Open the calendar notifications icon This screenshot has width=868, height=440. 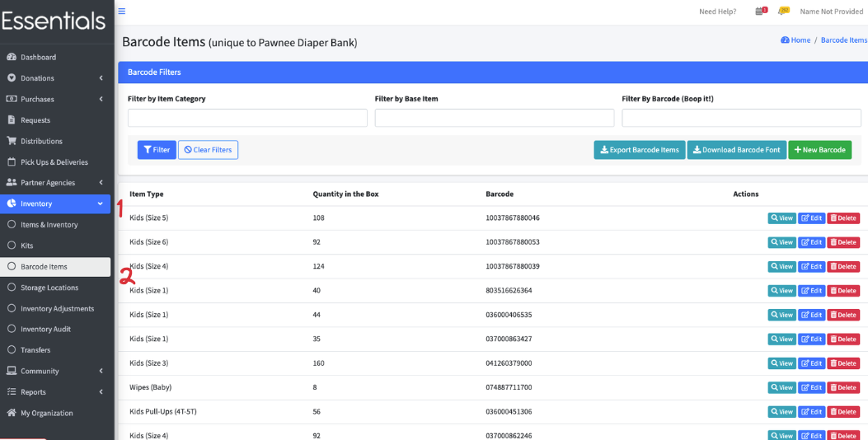click(x=761, y=11)
